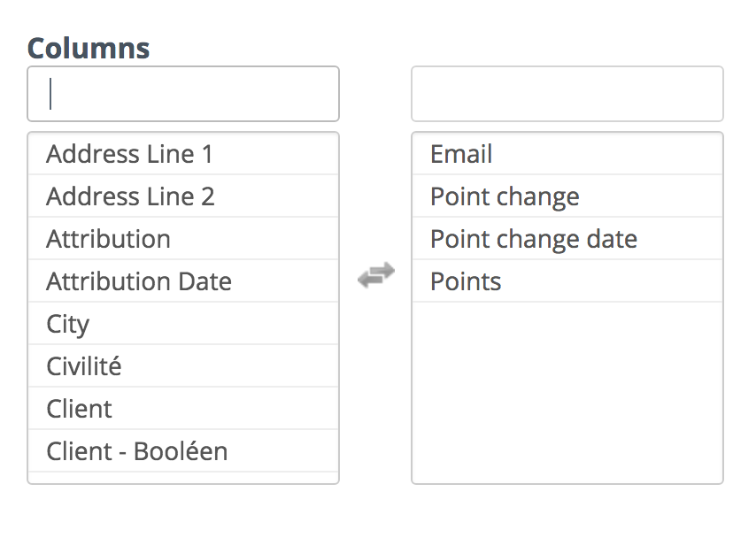756x538 pixels.
Task: Click blank space right of City
Action: tap(213, 324)
